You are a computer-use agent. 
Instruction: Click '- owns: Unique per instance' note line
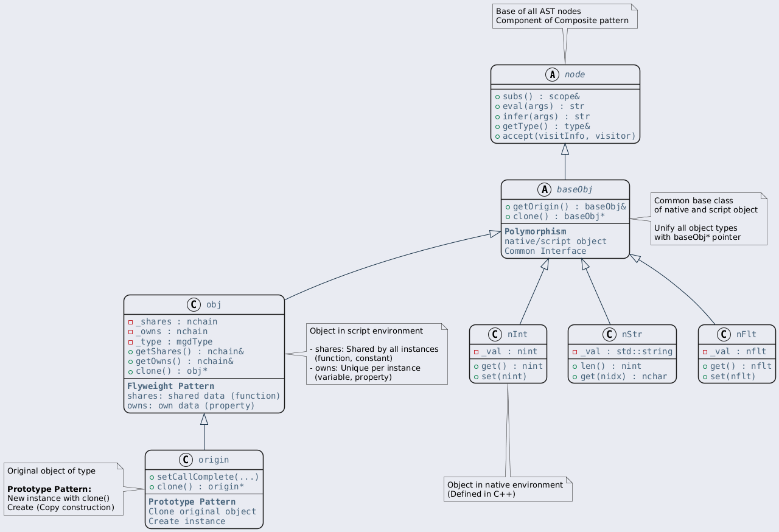(x=365, y=368)
